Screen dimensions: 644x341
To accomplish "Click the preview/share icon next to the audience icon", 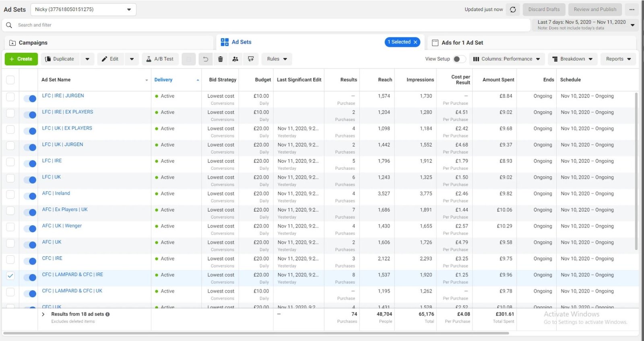I will tap(251, 59).
